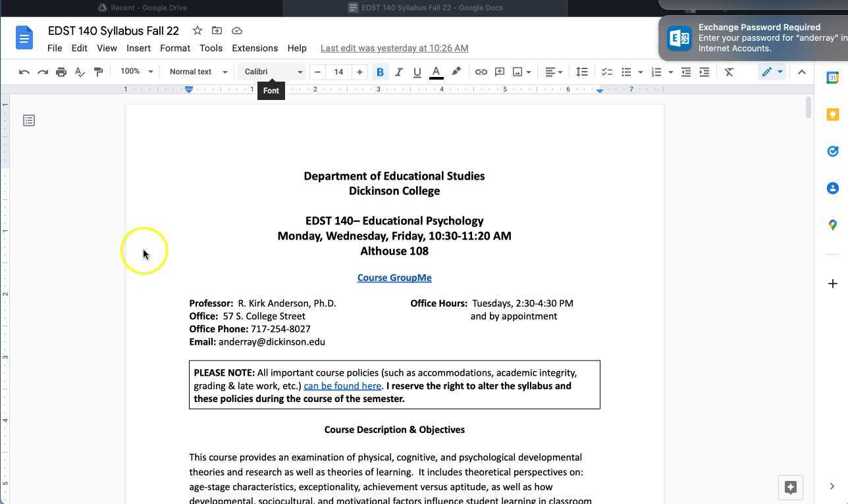Select the paint format tool
This screenshot has height=504, width=848.
point(98,72)
